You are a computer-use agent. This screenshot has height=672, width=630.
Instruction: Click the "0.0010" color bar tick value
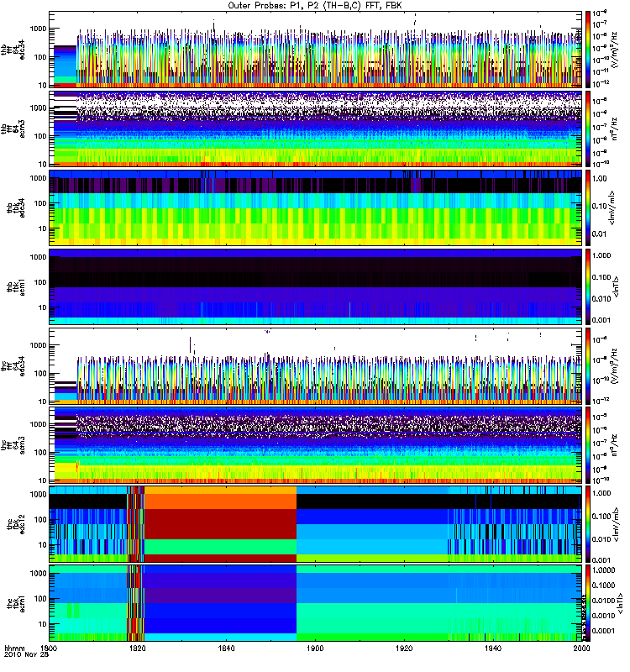pyautogui.click(x=604, y=616)
